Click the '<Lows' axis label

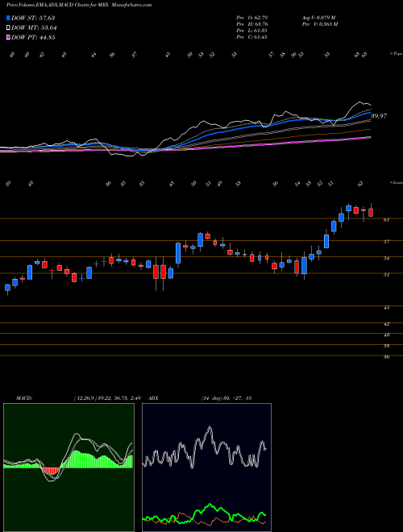(x=396, y=182)
